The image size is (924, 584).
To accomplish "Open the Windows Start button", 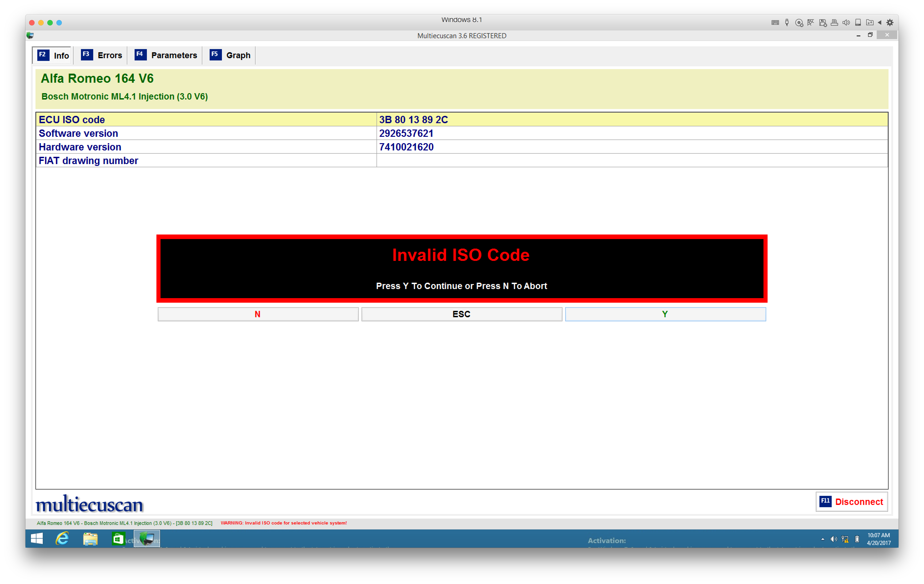I will point(36,539).
